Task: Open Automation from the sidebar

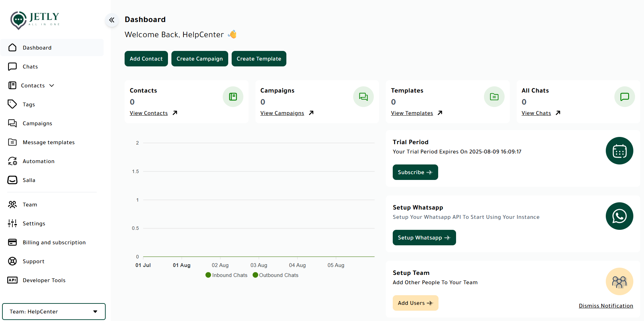Action: pos(39,161)
